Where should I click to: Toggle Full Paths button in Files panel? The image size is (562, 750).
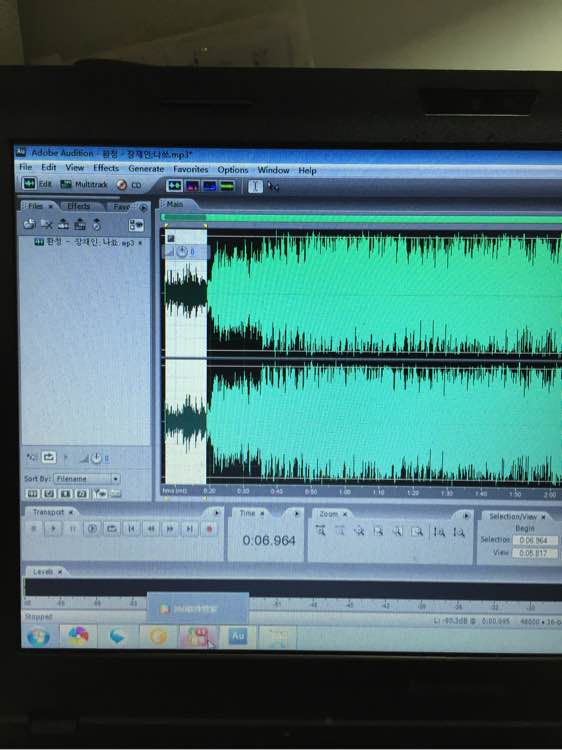pos(115,493)
